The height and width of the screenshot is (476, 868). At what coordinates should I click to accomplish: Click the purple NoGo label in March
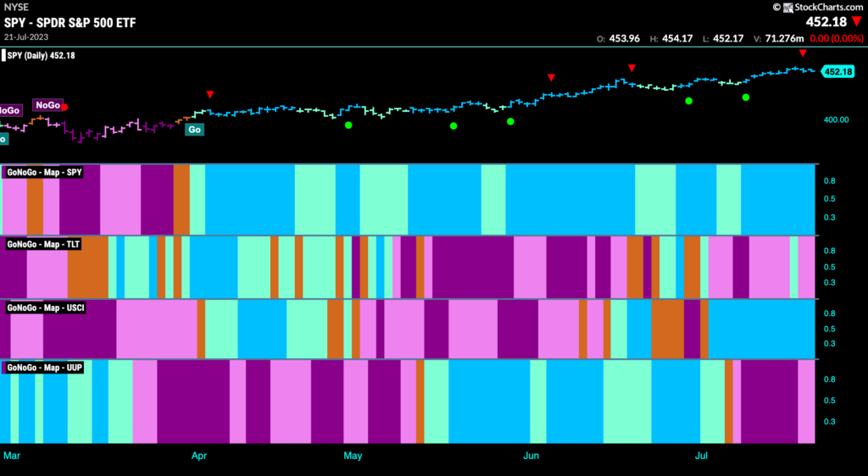(47, 105)
